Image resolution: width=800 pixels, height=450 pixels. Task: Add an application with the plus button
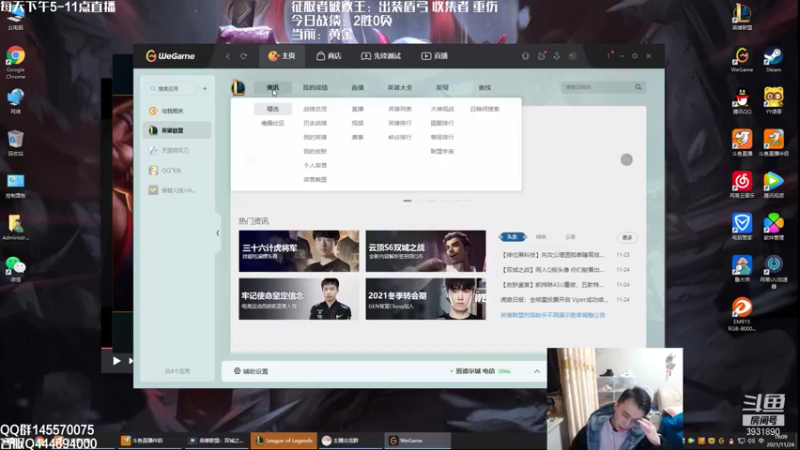[205, 89]
